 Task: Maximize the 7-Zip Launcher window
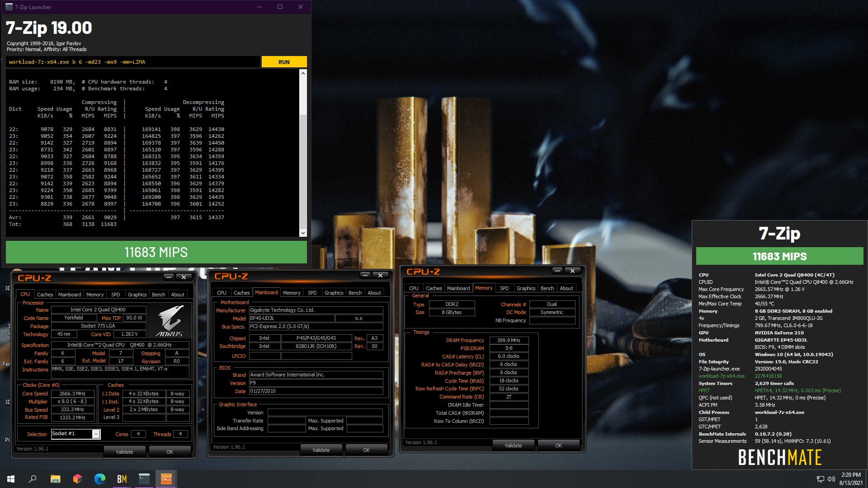pyautogui.click(x=280, y=7)
